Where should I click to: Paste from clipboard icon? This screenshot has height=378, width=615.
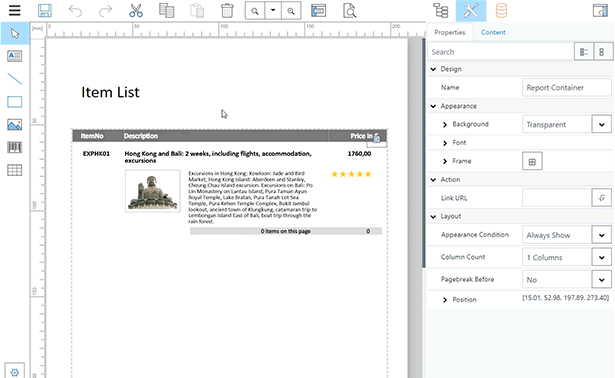pyautogui.click(x=197, y=11)
